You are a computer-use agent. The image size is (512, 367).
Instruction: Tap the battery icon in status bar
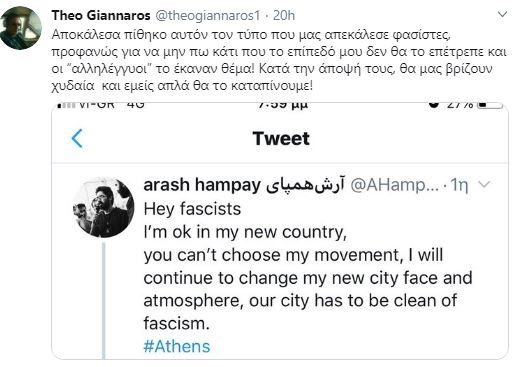click(x=490, y=105)
